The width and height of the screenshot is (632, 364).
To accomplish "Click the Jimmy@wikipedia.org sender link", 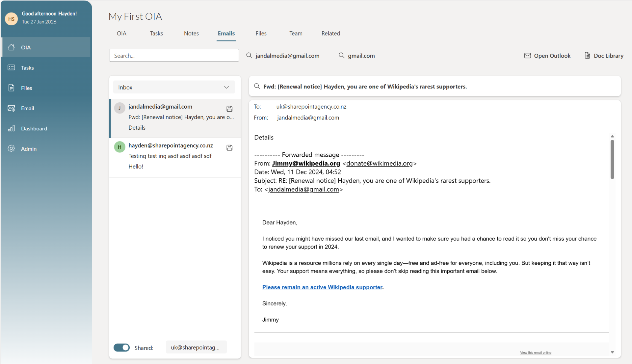I will click(306, 164).
